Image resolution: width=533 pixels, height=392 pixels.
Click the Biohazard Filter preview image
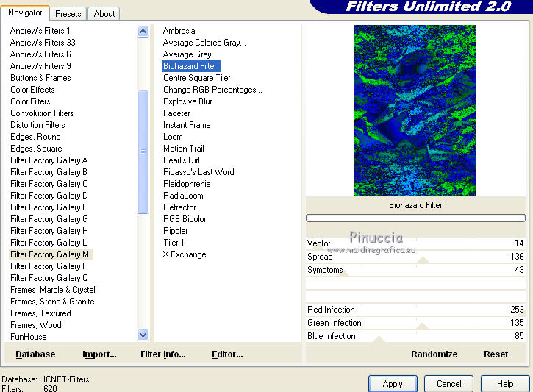point(415,110)
